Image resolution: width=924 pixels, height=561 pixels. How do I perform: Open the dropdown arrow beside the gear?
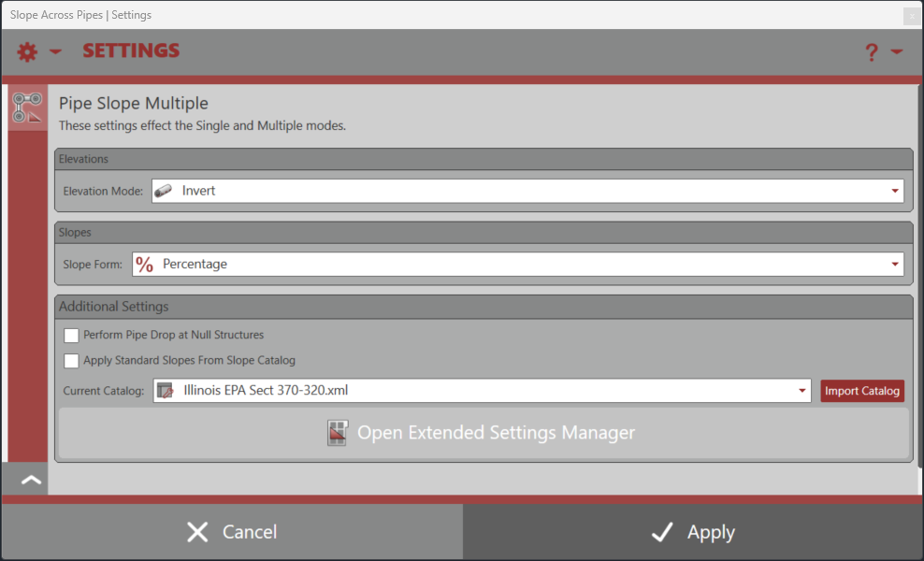click(55, 52)
